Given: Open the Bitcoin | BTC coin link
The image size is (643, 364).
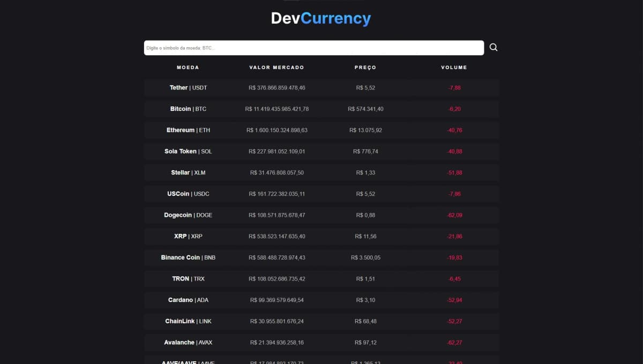Looking at the screenshot, I should click(188, 109).
